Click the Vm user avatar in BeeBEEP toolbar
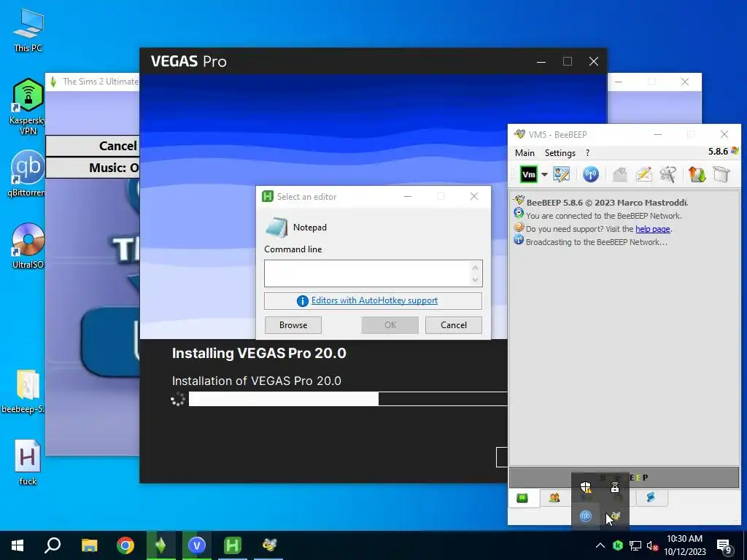Screen dimensions: 747x560 click(528, 174)
